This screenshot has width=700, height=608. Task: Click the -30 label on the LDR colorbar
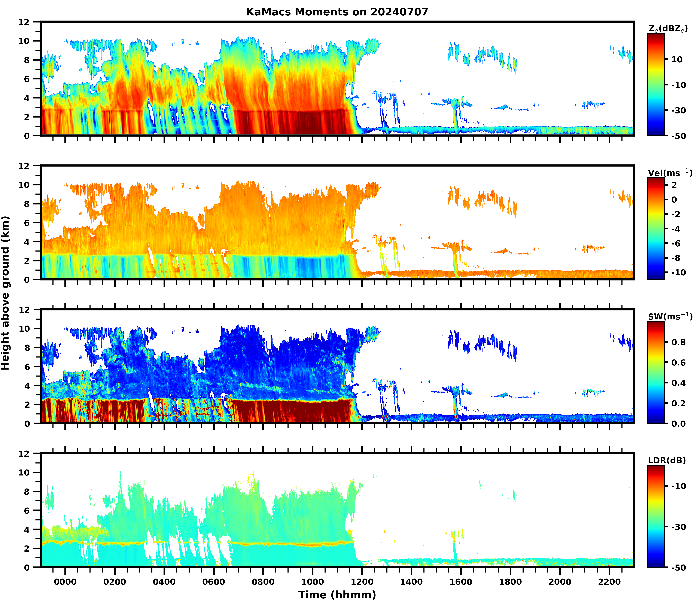coord(678,527)
